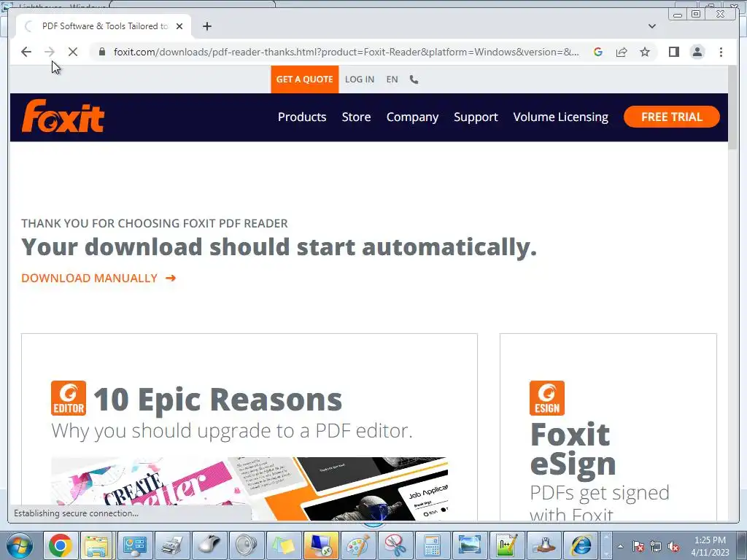The height and width of the screenshot is (560, 747).
Task: Open Remote Desktop taskbar icon
Action: (x=321, y=545)
